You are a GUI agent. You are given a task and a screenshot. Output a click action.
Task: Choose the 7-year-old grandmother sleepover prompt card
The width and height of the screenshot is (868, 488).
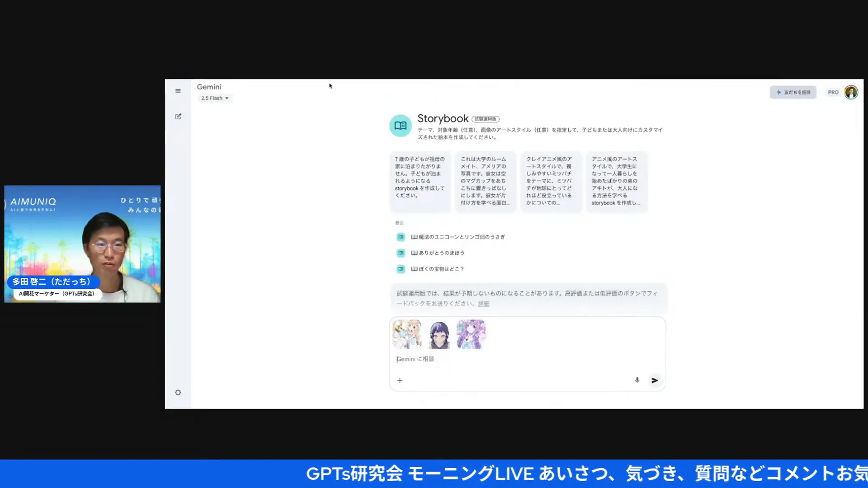pyautogui.click(x=420, y=181)
